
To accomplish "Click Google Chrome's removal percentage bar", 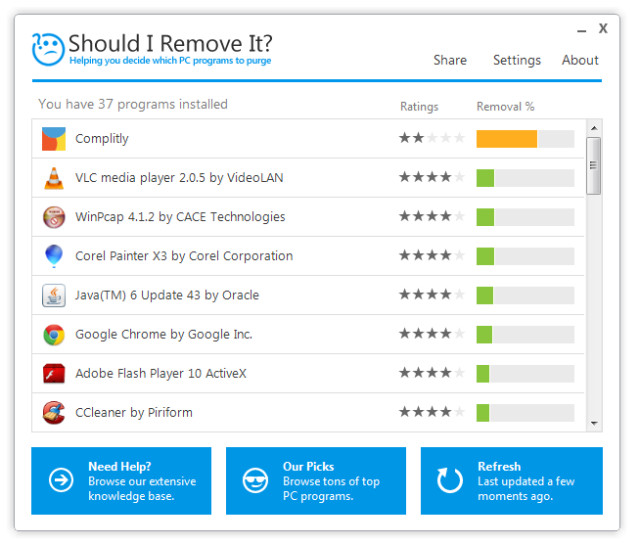I will [x=525, y=335].
